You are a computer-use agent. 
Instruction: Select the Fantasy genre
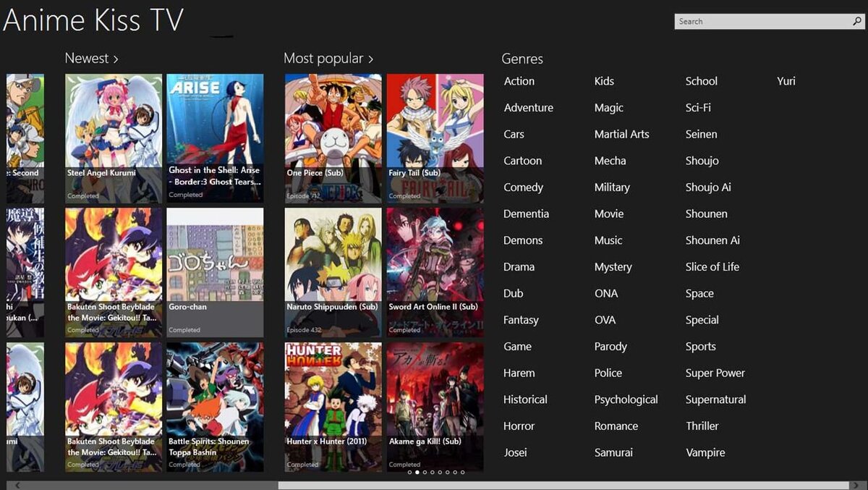522,320
